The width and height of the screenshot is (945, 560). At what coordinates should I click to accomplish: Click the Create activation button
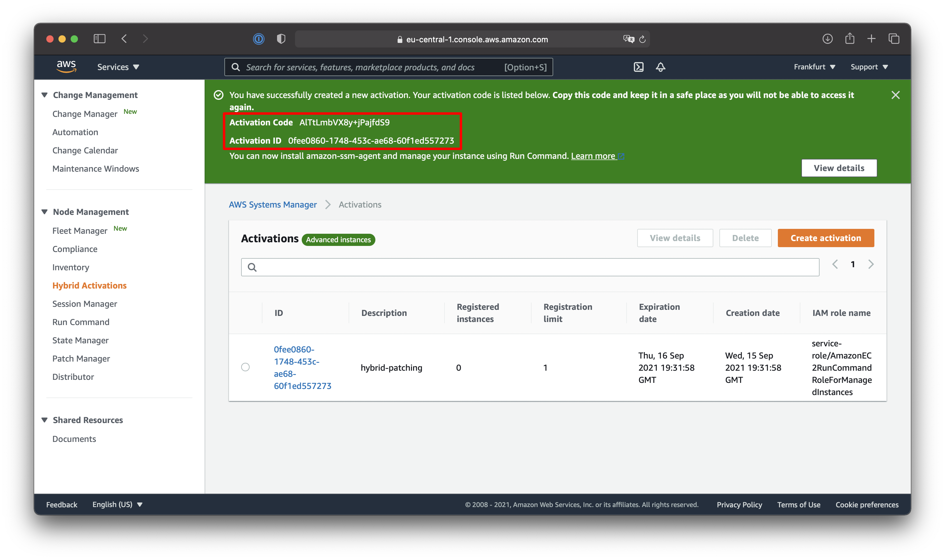pos(826,238)
